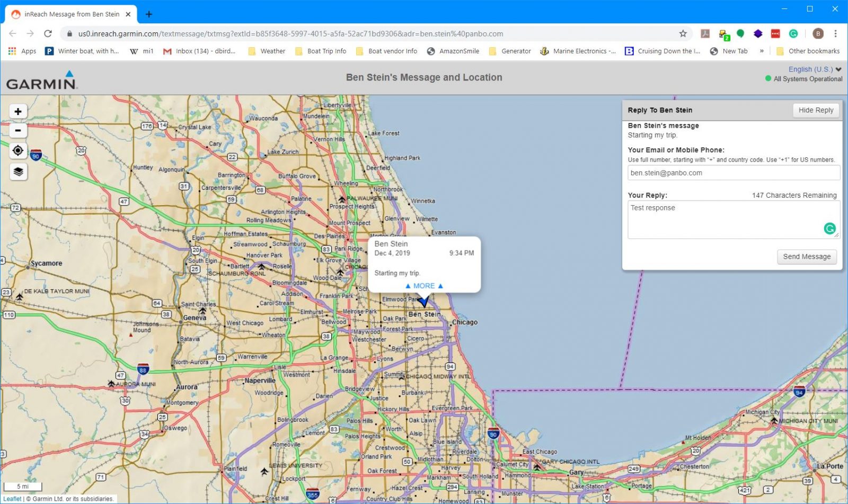Image resolution: width=848 pixels, height=504 pixels.
Task: Click the 147 Characters Remaining text
Action: (794, 195)
